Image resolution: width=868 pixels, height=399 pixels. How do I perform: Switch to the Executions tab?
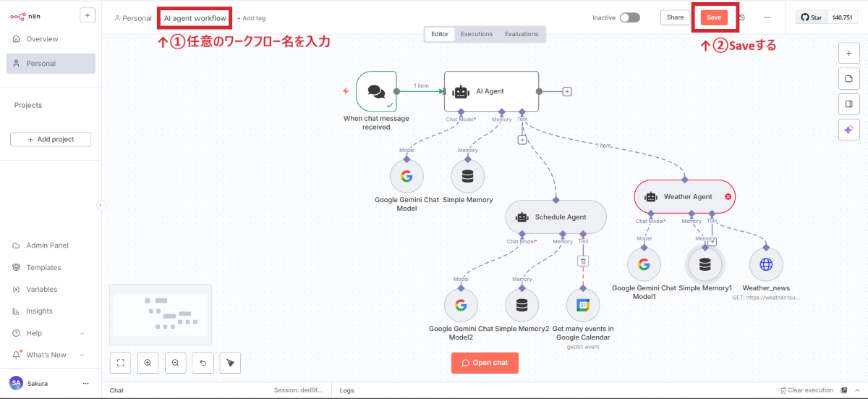coord(477,34)
